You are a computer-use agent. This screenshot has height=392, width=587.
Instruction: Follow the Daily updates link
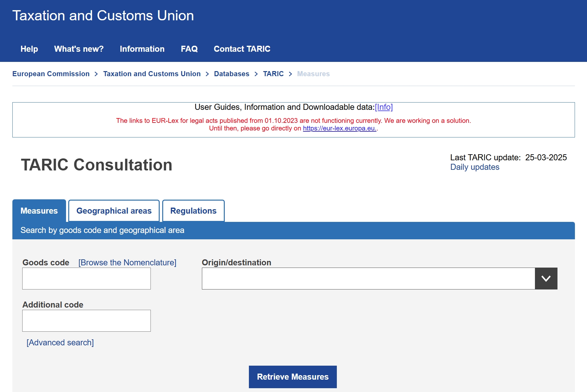pyautogui.click(x=475, y=167)
